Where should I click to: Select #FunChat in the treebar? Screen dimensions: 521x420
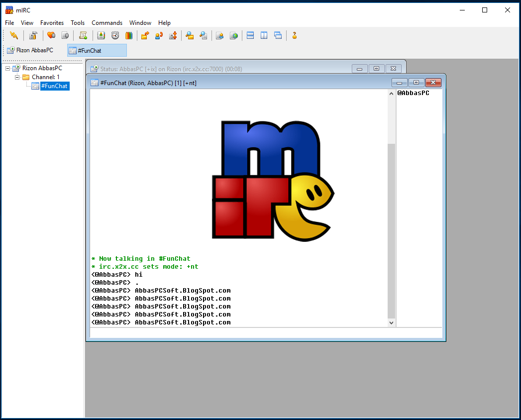pyautogui.click(x=55, y=86)
